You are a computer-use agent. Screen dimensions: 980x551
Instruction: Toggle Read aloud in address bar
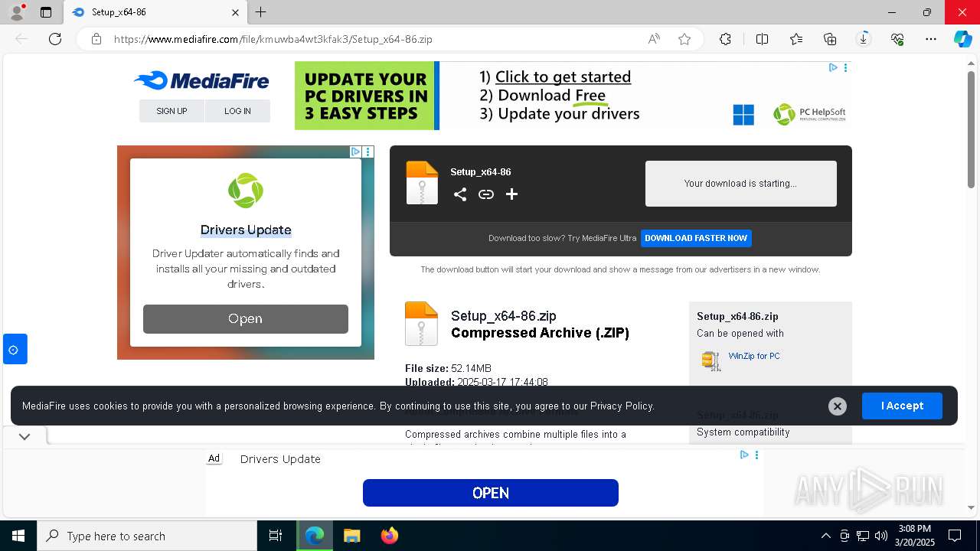point(654,39)
